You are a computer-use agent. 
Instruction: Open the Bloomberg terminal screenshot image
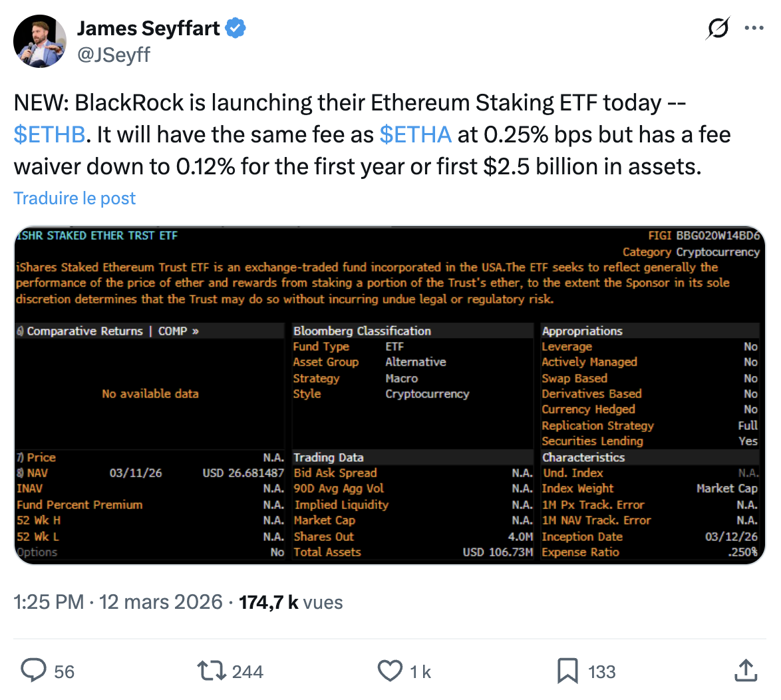coord(390,393)
